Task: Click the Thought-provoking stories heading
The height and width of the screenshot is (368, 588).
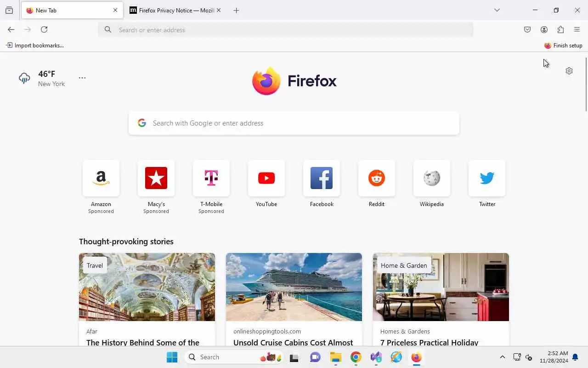Action: coord(126,241)
